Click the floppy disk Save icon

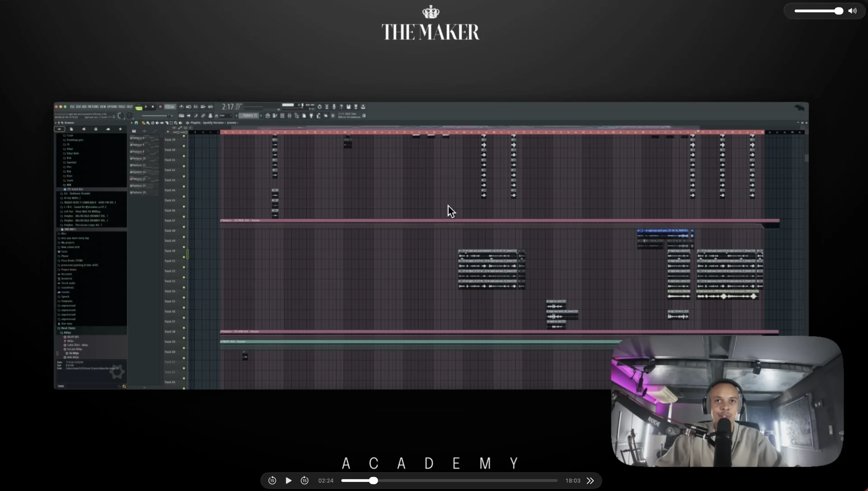pyautogui.click(x=349, y=107)
